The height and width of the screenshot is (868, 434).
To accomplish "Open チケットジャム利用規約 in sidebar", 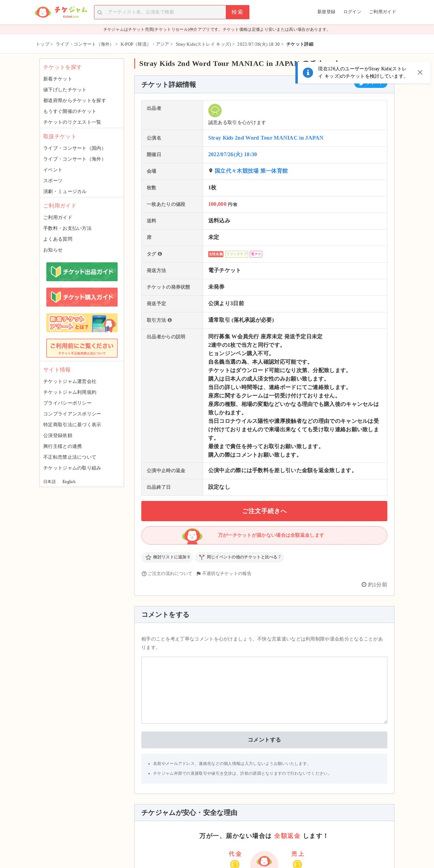I will tap(70, 392).
